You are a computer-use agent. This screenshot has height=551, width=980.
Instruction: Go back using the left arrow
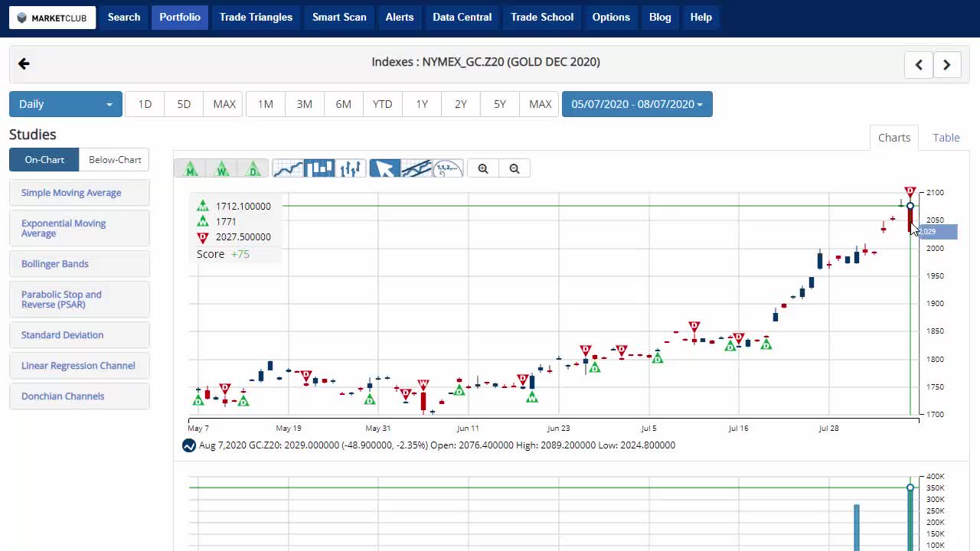tap(24, 64)
